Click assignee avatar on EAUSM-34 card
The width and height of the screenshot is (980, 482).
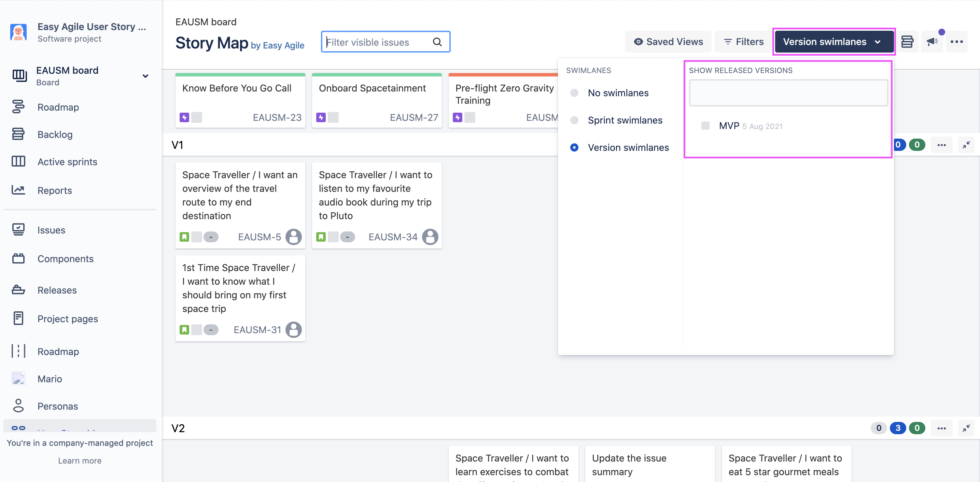point(430,237)
